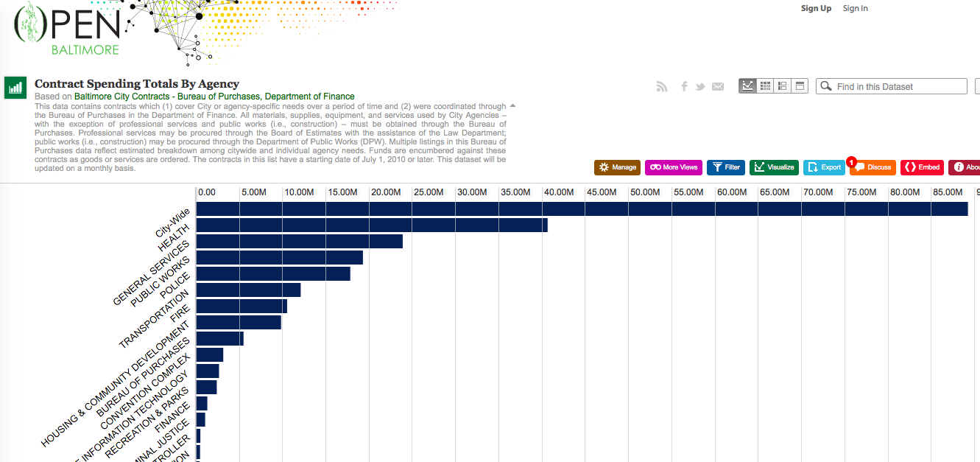Screen dimensions: 980x462
Task: Share the dataset on Facebook
Action: click(684, 87)
